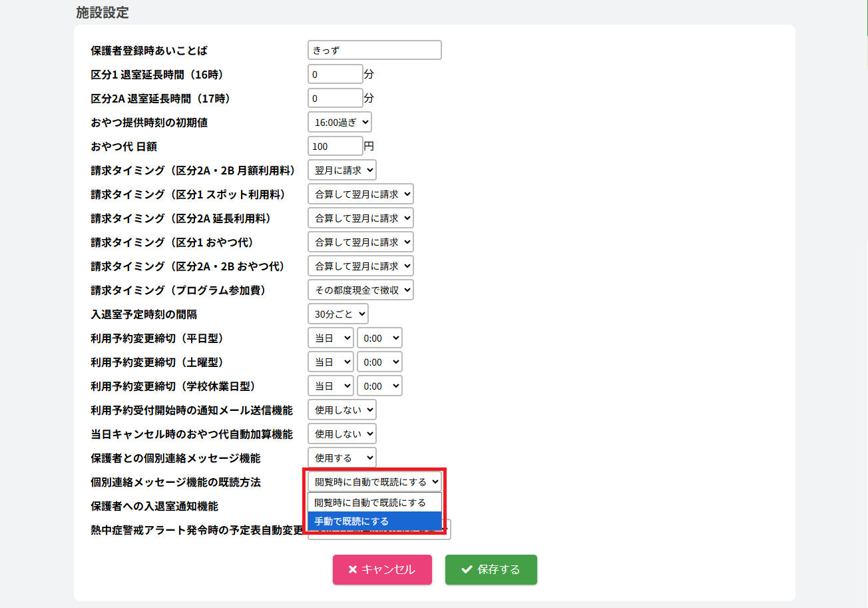Image resolution: width=868 pixels, height=608 pixels.
Task: Click the 保護者登録時あいことば text field
Action: [x=374, y=50]
